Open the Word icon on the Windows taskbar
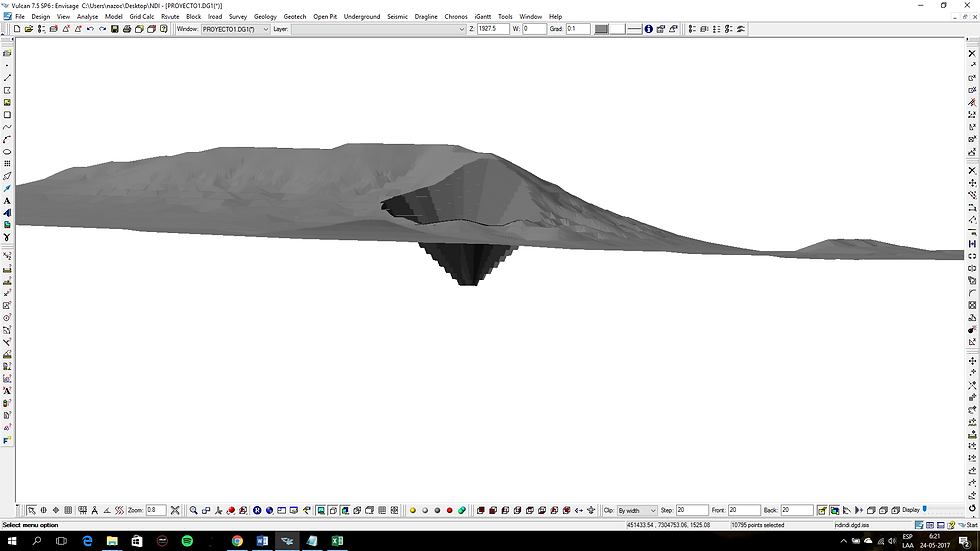Viewport: 980px width, 551px height. (262, 541)
